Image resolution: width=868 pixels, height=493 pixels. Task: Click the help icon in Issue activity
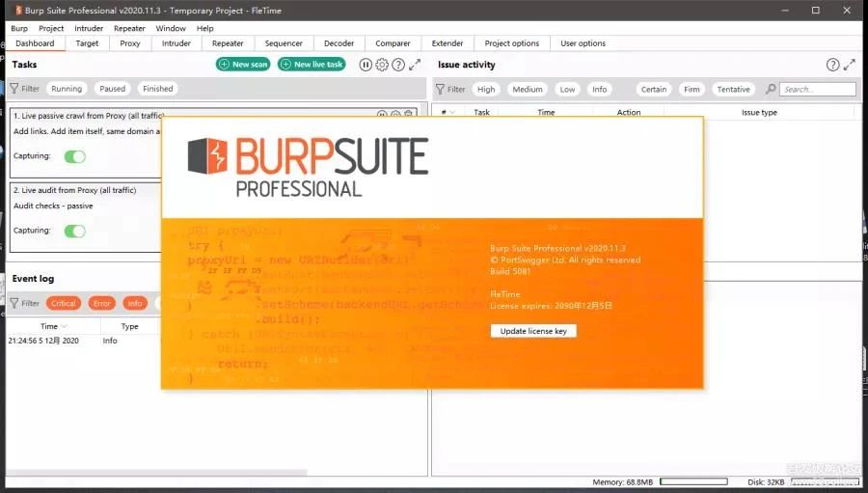[833, 65]
